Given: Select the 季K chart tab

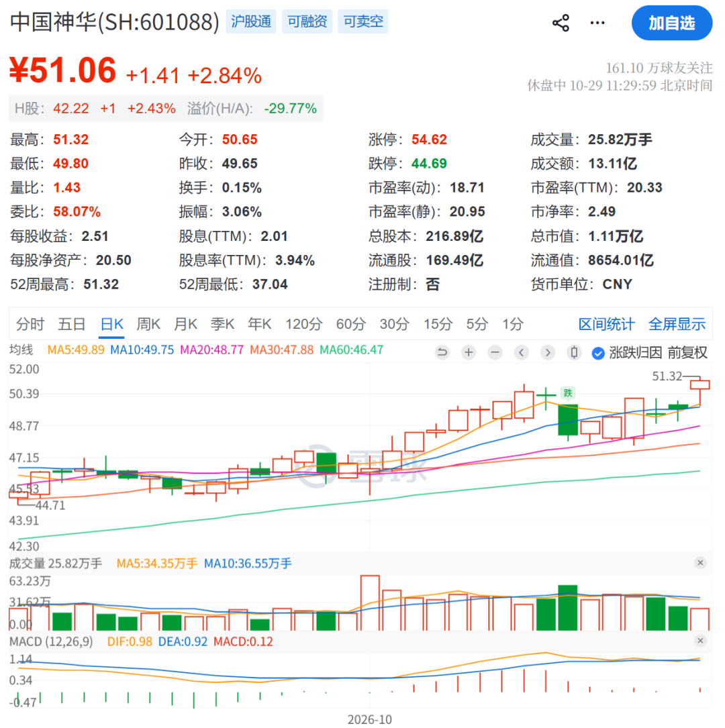Looking at the screenshot, I should coord(222,324).
